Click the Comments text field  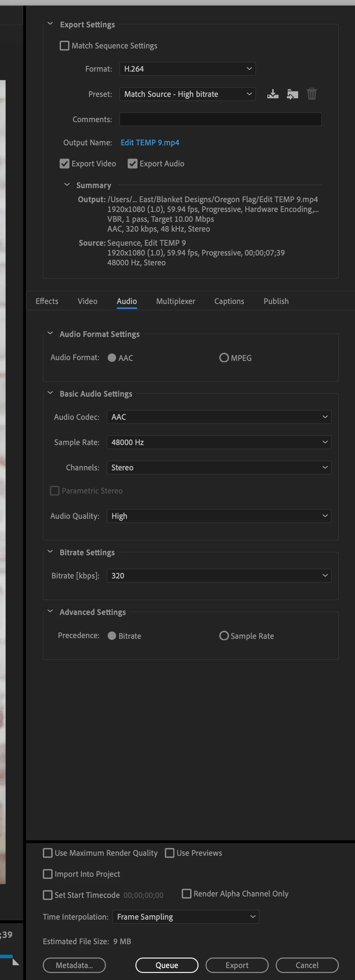220,119
